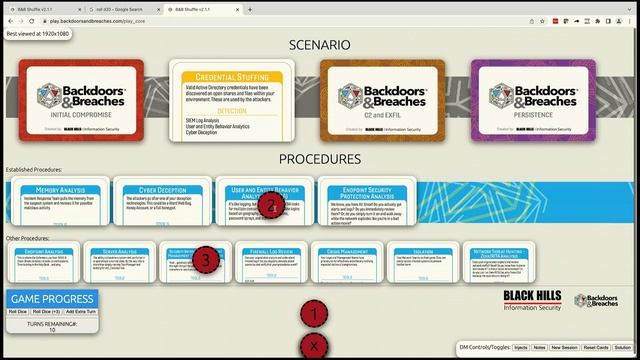Open the browser side panel icon
640x360 pixels.
coord(608,21)
